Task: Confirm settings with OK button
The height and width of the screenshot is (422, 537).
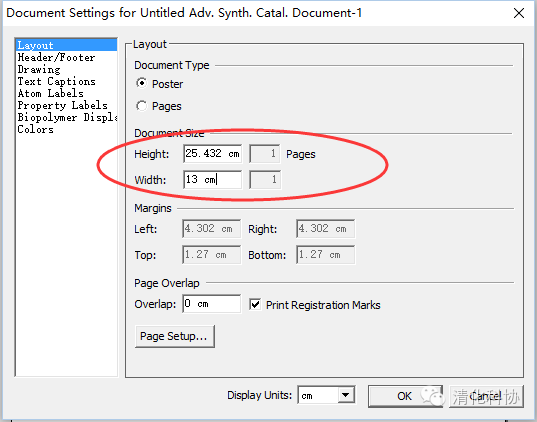Action: click(405, 396)
